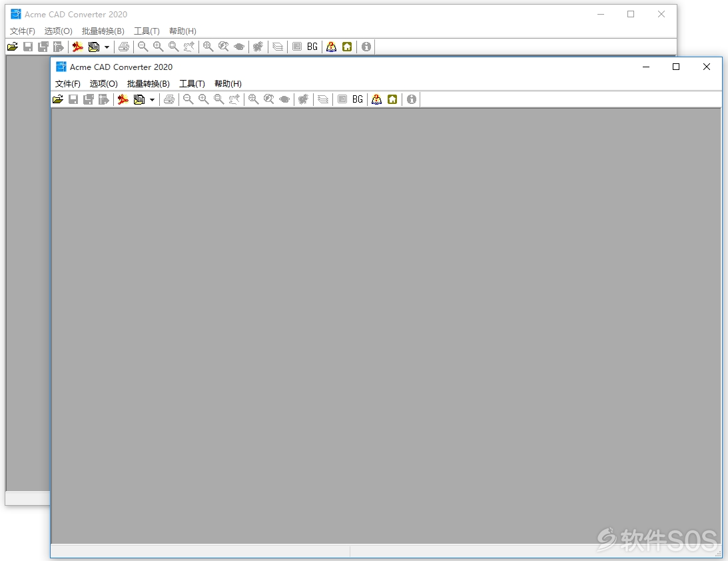
Task: Click the batch copy files icon in front window
Action: pyautogui.click(x=139, y=99)
